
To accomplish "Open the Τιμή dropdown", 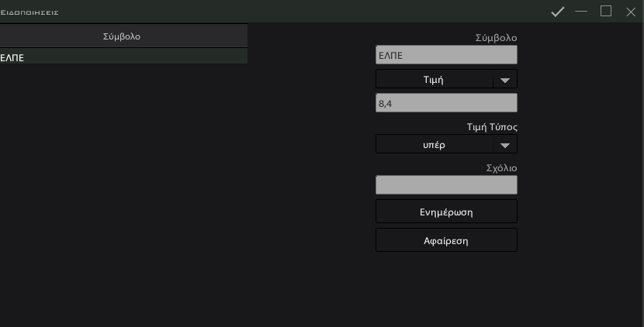I will [x=446, y=79].
